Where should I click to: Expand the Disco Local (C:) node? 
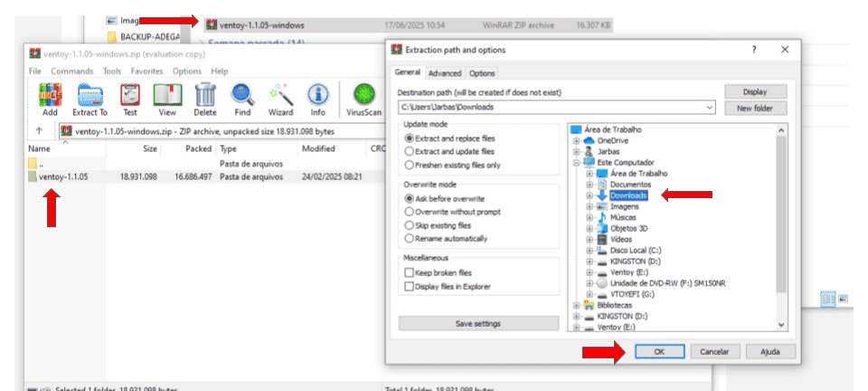pyautogui.click(x=590, y=251)
